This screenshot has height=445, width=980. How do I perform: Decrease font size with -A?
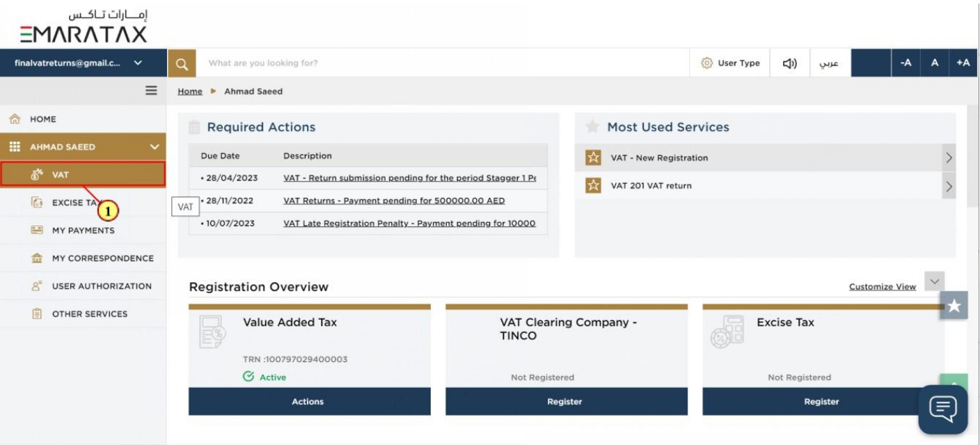[906, 63]
